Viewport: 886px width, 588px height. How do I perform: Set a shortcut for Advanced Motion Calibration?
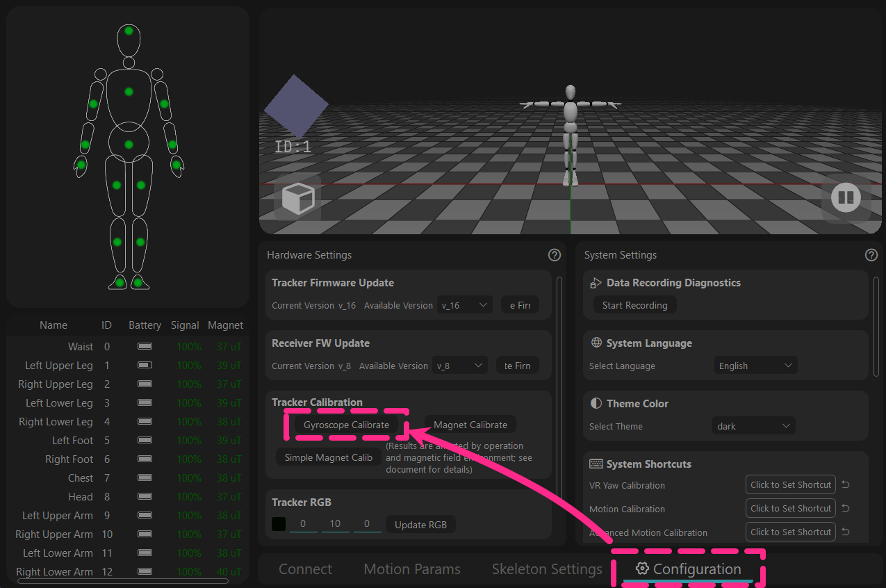coord(791,532)
